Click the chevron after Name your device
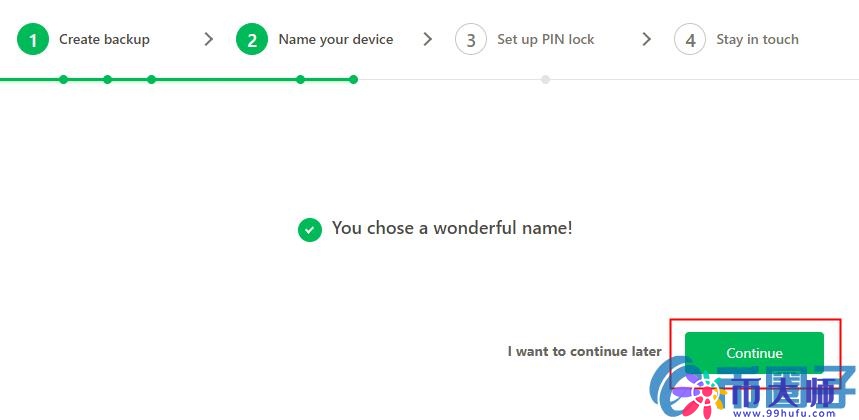The width and height of the screenshot is (859, 420). 428,39
